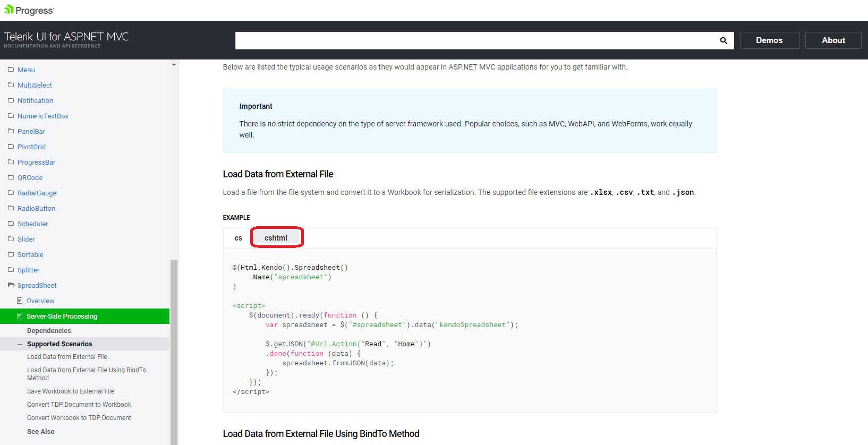This screenshot has height=445, width=868.
Task: Click the folder icon beside PivotGrid
Action: point(11,147)
